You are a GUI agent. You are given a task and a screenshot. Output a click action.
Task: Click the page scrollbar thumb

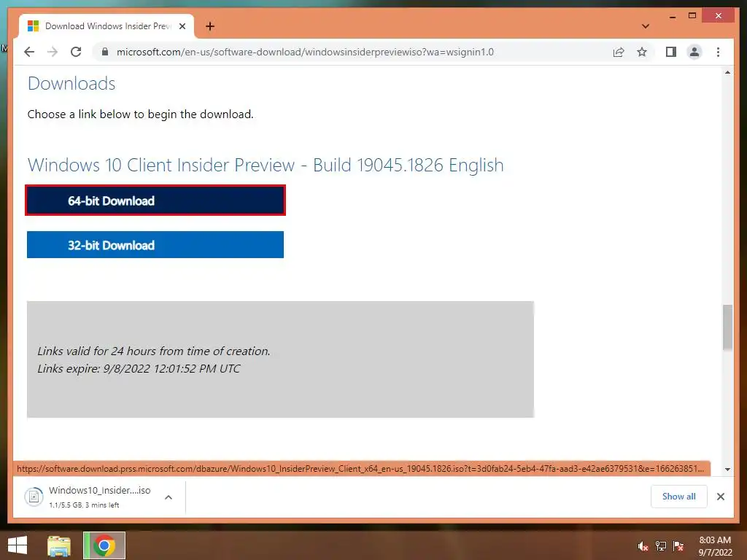point(727,327)
